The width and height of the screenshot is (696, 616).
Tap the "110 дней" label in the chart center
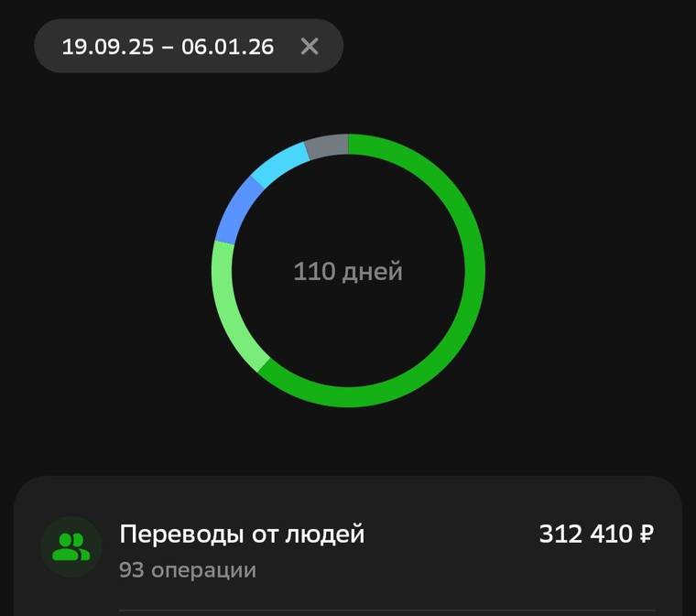coord(348,272)
